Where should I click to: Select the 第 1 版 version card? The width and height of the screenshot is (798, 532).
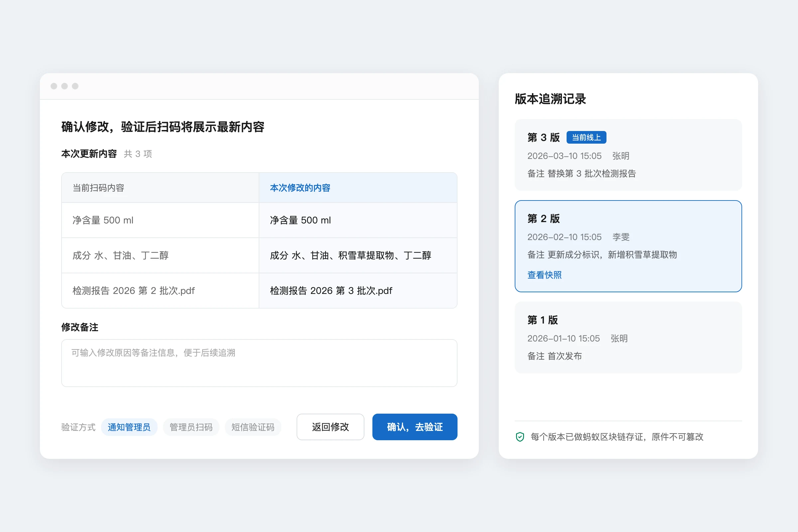(x=628, y=337)
